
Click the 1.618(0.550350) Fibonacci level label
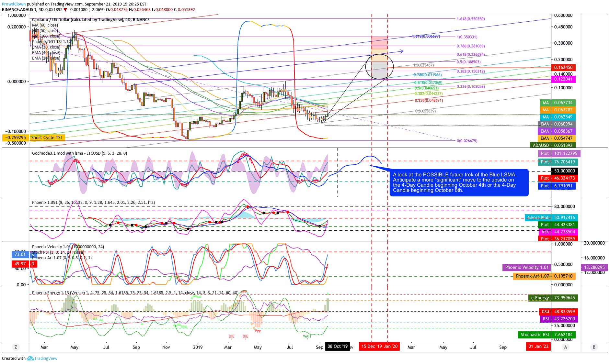[x=471, y=19]
